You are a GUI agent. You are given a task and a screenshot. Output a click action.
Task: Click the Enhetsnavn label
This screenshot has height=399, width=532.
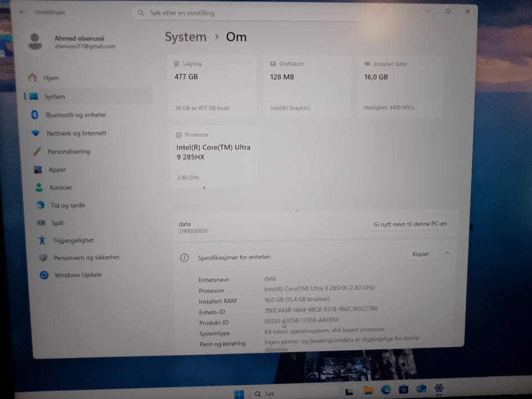coord(214,280)
